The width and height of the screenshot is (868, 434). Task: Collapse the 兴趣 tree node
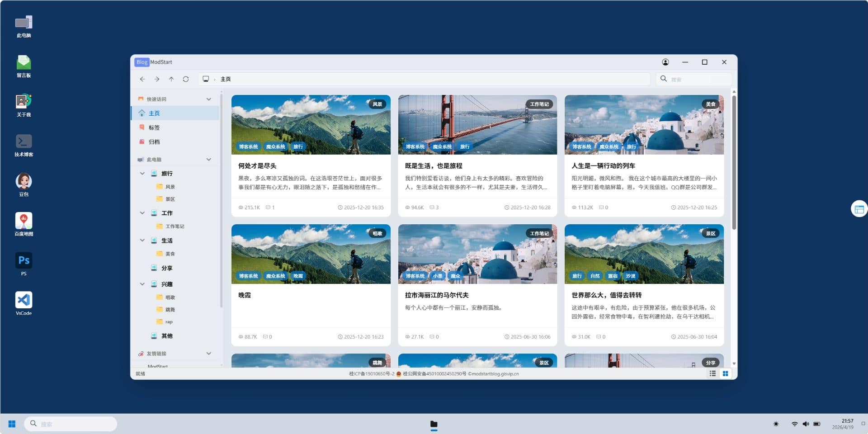coord(142,284)
